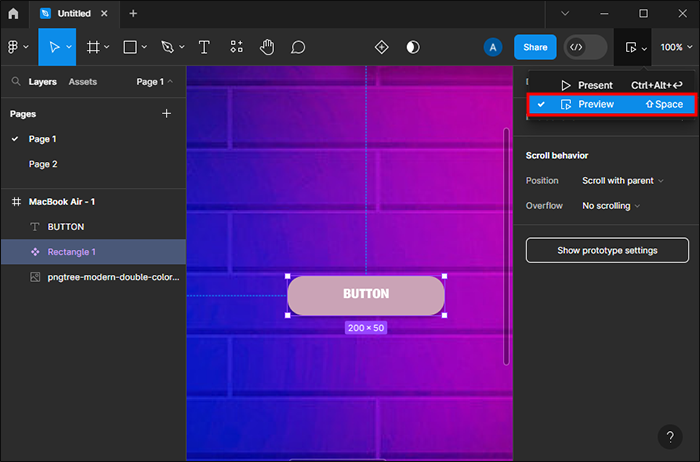Click Show prototype settings button
700x462 pixels.
click(x=607, y=250)
